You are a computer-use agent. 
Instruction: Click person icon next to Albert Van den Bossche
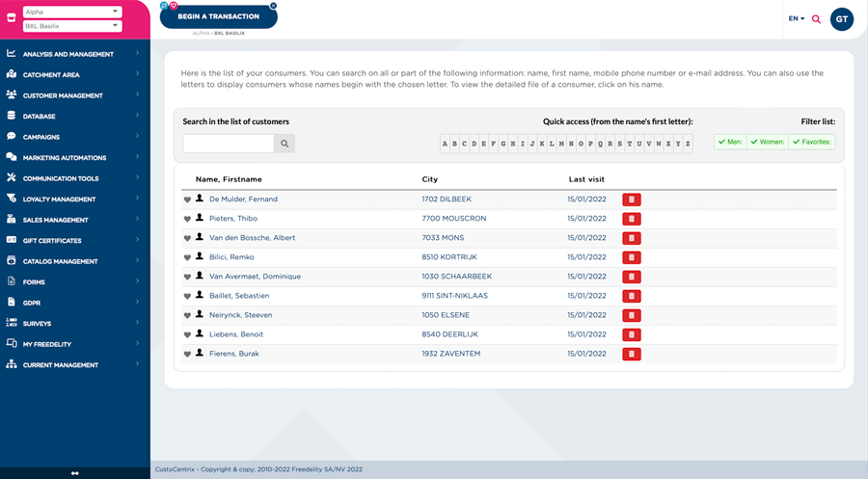tap(200, 237)
